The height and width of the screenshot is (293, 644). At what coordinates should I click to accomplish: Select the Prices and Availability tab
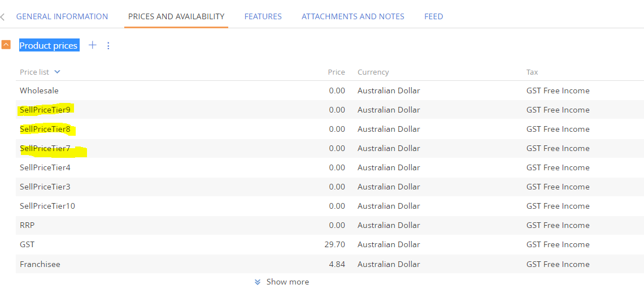(x=176, y=16)
